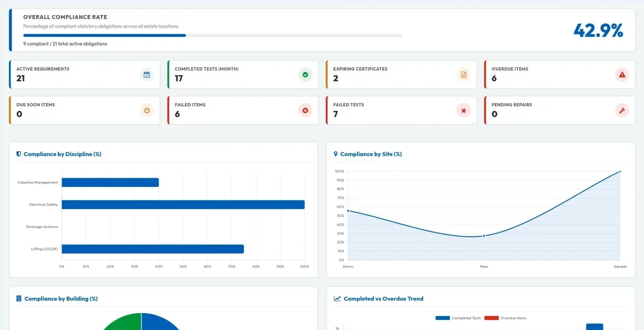Click the 42.9% compliance rate value
The width and height of the screenshot is (644, 330).
[x=598, y=30]
